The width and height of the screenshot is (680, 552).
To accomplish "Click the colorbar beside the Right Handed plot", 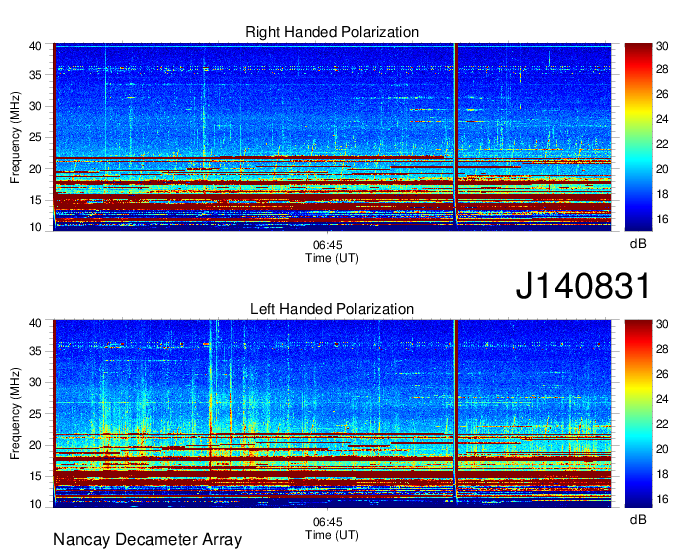I will coord(638,137).
